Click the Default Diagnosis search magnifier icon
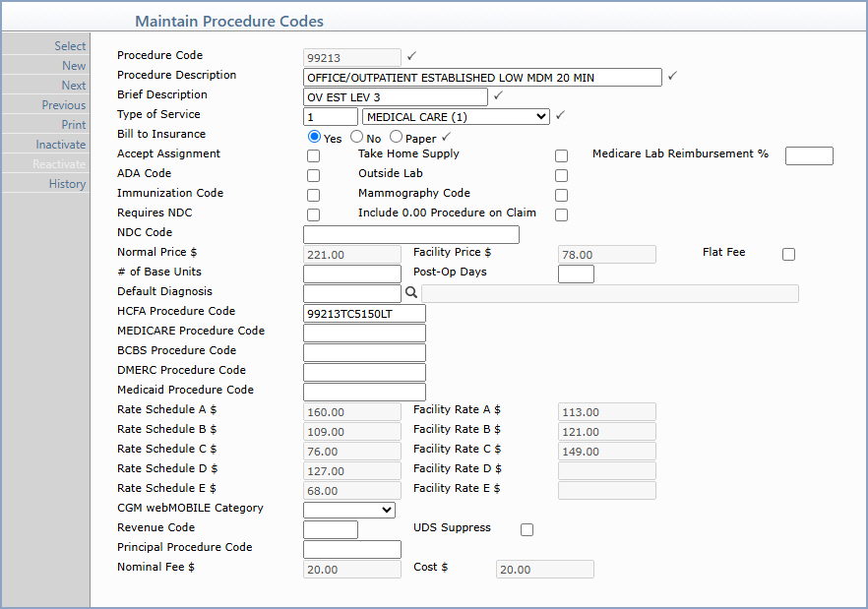The width and height of the screenshot is (868, 609). 411,292
